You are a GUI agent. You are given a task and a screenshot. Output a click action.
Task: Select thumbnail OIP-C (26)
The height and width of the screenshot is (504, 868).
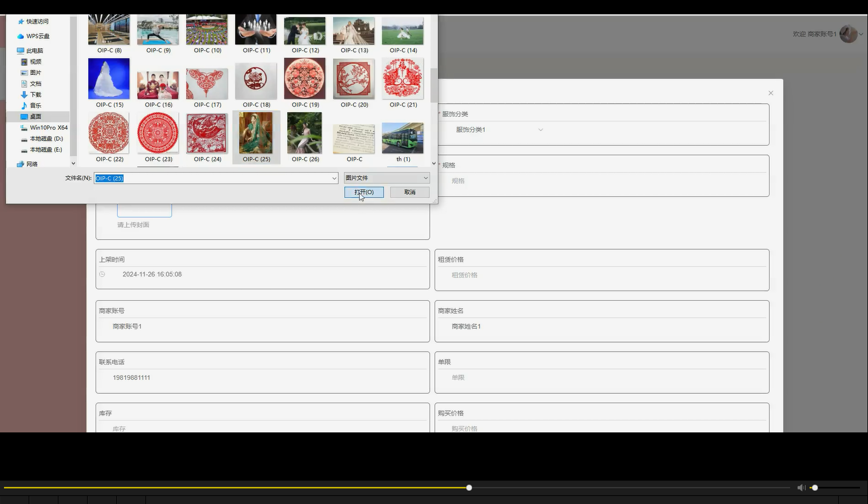[305, 137]
